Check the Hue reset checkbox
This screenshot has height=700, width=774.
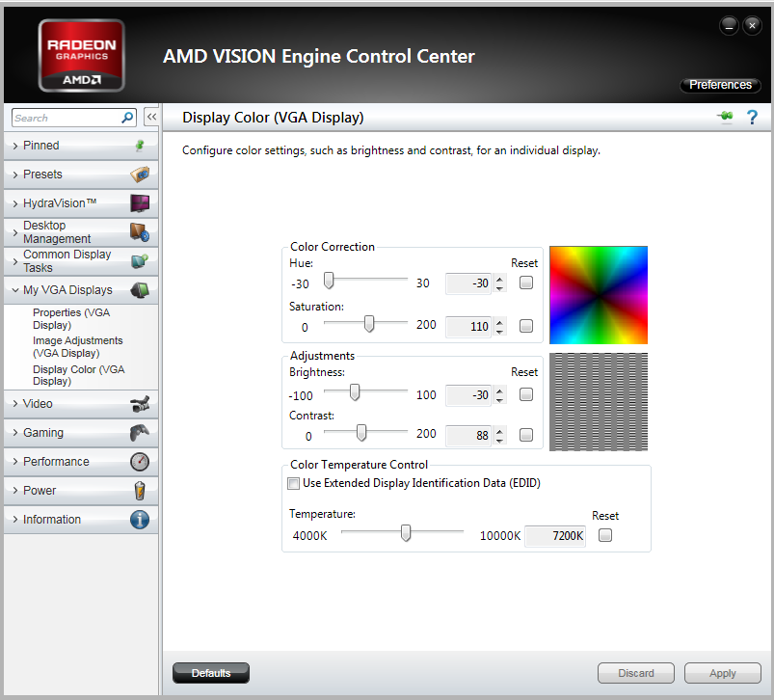[x=526, y=283]
